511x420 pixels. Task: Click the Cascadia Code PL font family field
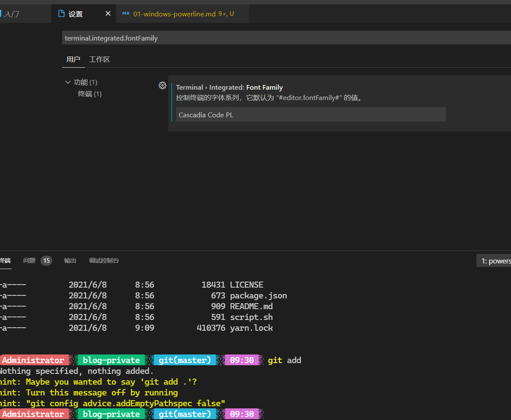(310, 115)
